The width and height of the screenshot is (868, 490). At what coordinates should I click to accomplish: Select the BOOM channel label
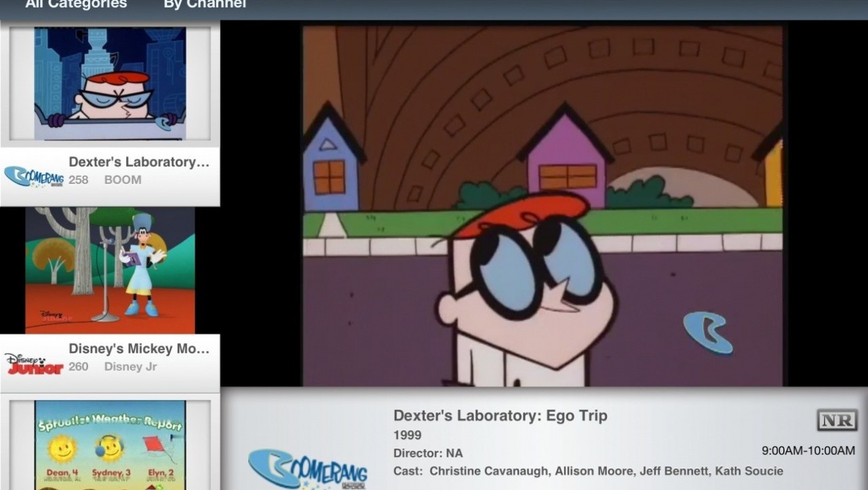(123, 180)
